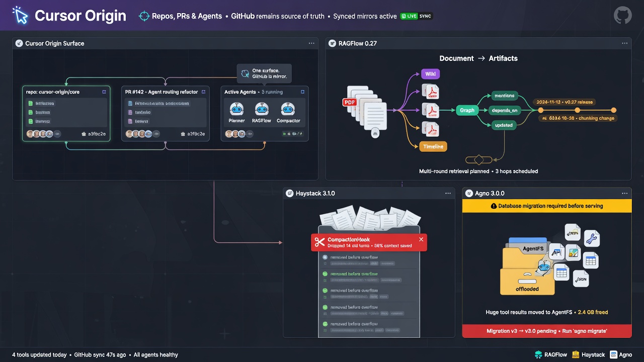Click the JSON file icon near the AgentFS folder
This screenshot has width=644, height=362.
tap(581, 279)
